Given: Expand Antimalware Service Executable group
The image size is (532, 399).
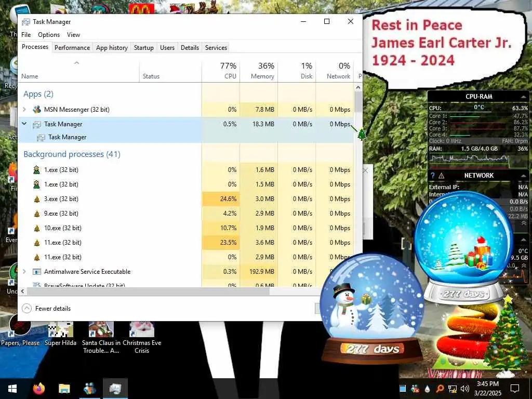Looking at the screenshot, I should tap(24, 272).
